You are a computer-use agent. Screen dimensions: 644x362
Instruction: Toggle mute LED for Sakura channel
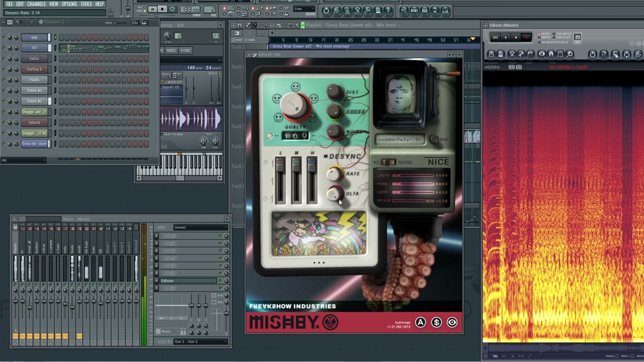tap(4, 122)
